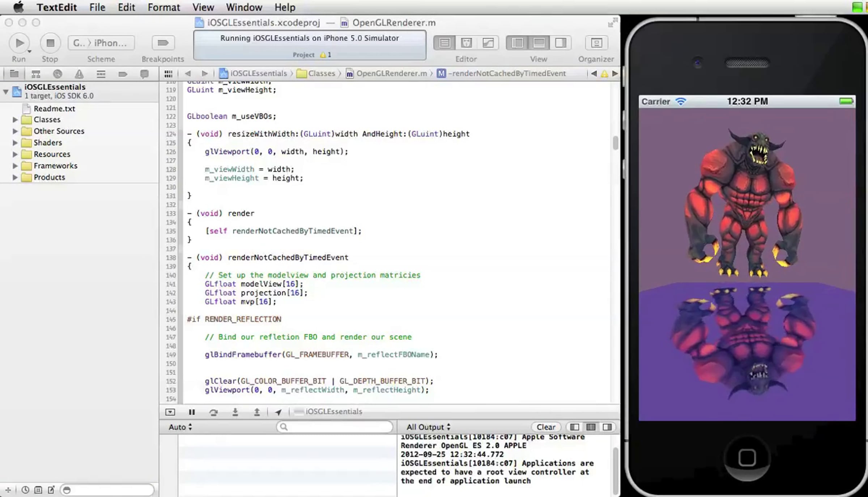This screenshot has height=497, width=868.
Task: Click the Step Into debug button
Action: 235,412
